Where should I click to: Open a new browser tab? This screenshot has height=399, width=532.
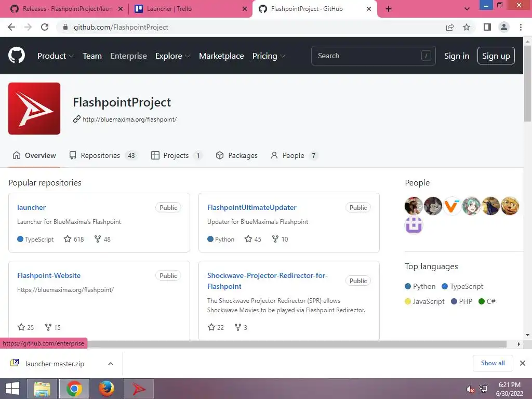pos(389,9)
